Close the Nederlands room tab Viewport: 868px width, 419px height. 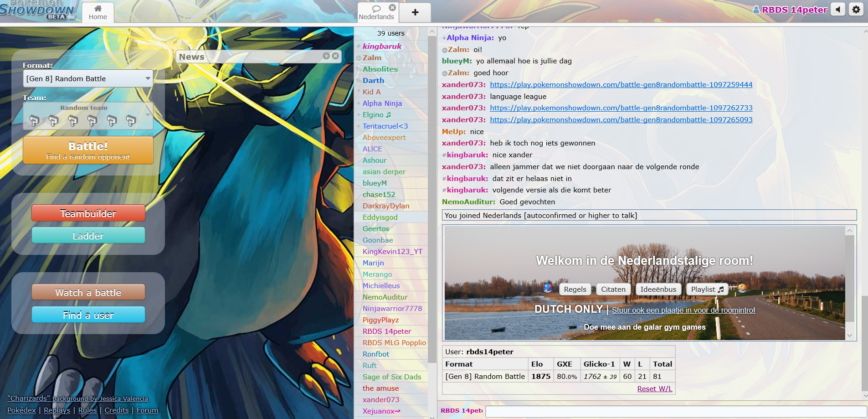[392, 8]
